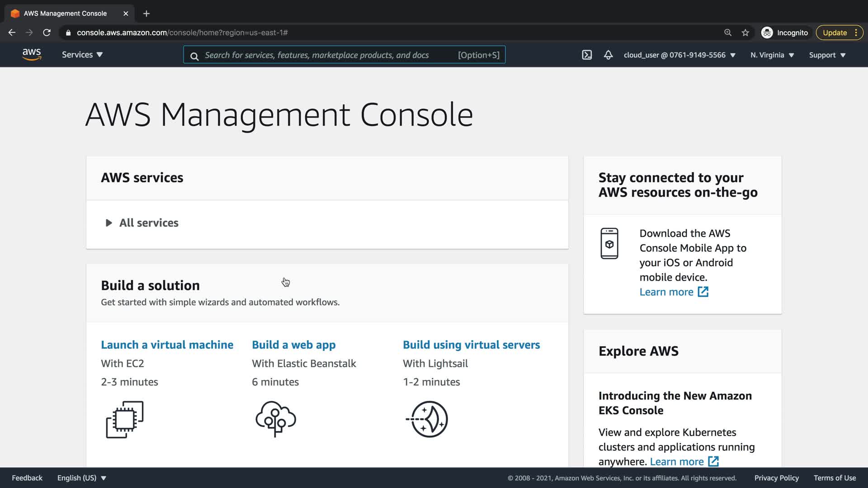Viewport: 868px width, 488px height.
Task: Open the Support menu
Action: point(827,55)
